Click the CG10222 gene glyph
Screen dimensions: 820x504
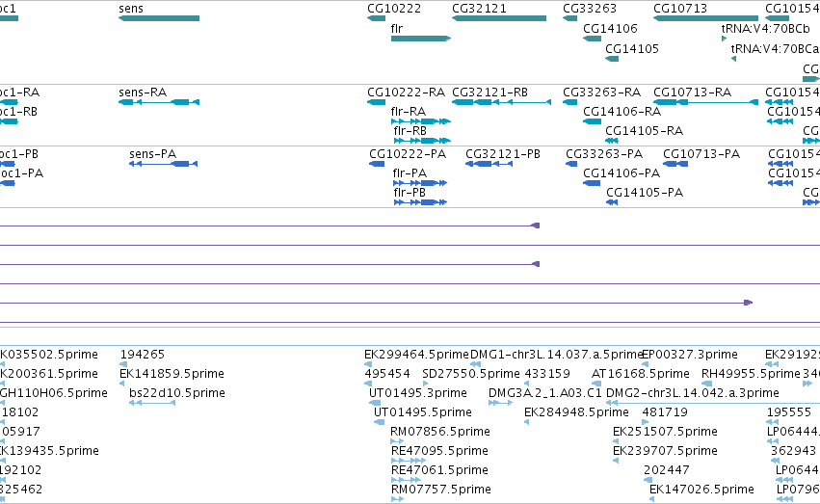tap(376, 18)
